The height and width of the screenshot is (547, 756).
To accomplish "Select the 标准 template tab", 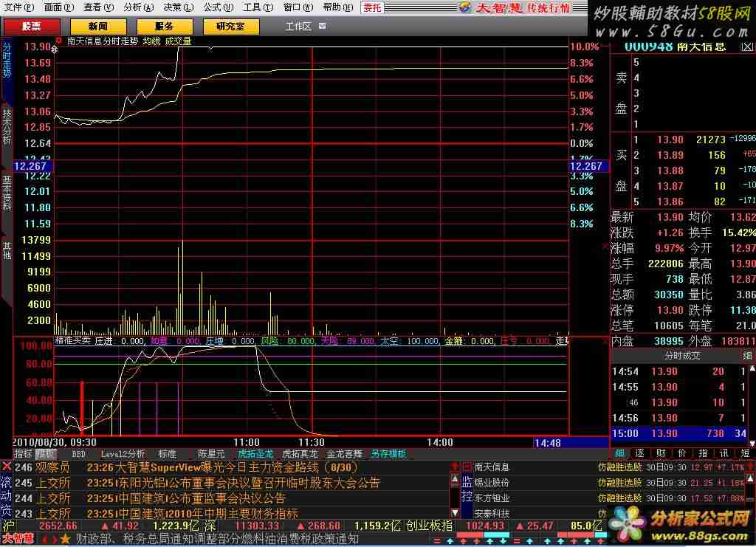I will click(167, 453).
